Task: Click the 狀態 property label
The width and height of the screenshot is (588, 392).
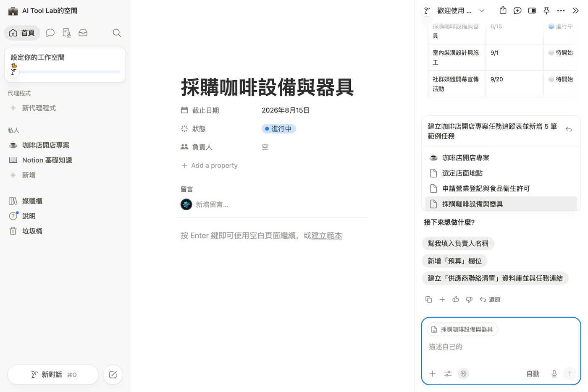Action: [199, 129]
